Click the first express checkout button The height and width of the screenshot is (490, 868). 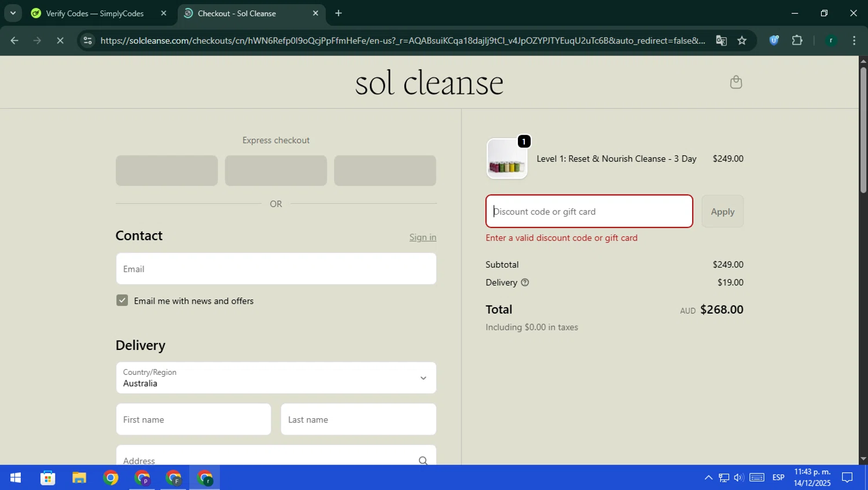coord(167,171)
